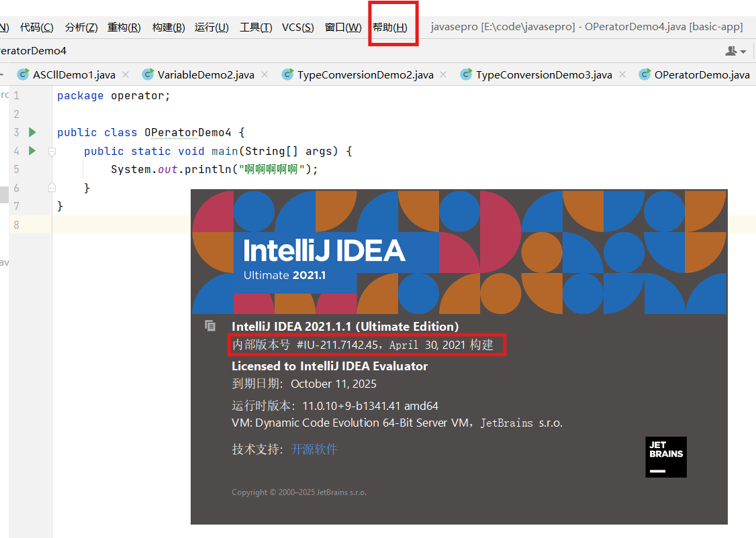The height and width of the screenshot is (538, 756).
Task: Click the window title javasepro text
Action: point(587,27)
